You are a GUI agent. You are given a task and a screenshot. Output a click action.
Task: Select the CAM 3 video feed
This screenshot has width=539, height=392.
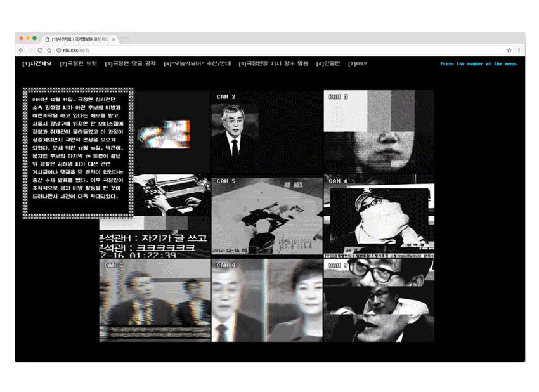coord(379,132)
